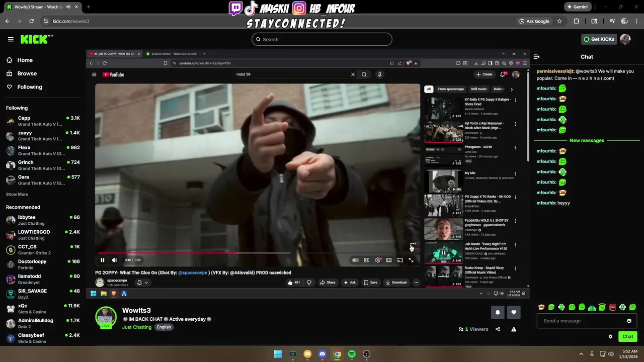Click the YouTube cast icon
The image size is (644, 362).
coord(400,260)
